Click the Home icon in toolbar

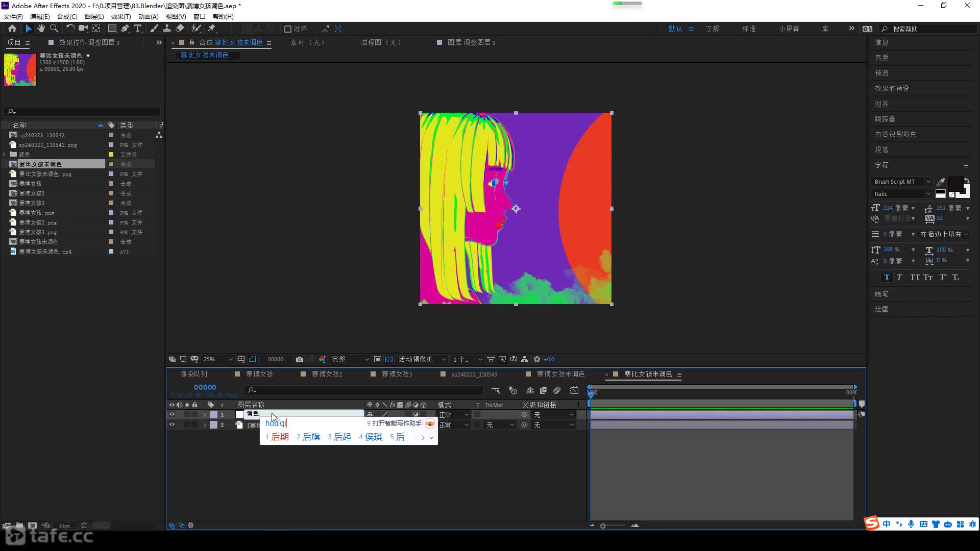12,29
